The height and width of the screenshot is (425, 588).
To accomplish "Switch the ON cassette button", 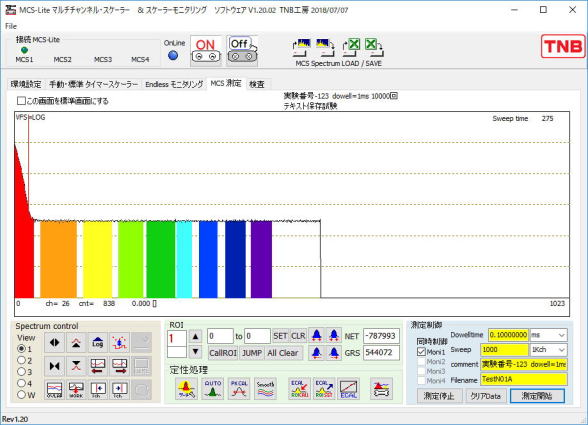I will pos(206,51).
